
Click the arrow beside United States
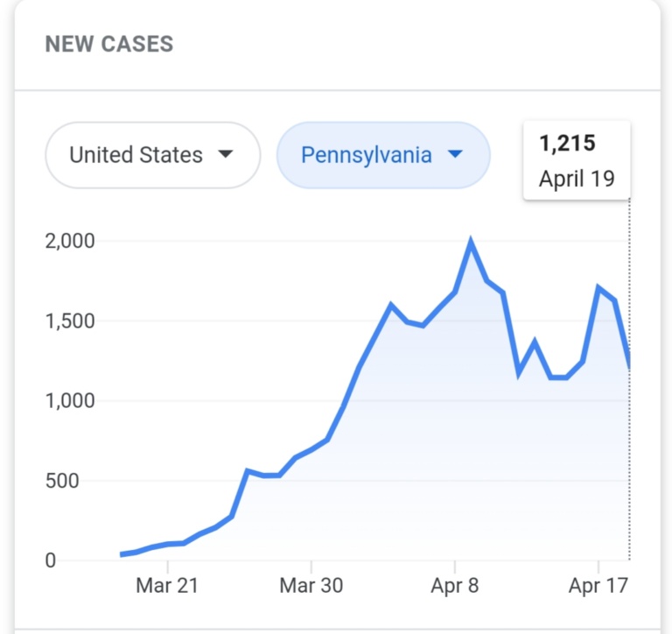click(225, 154)
